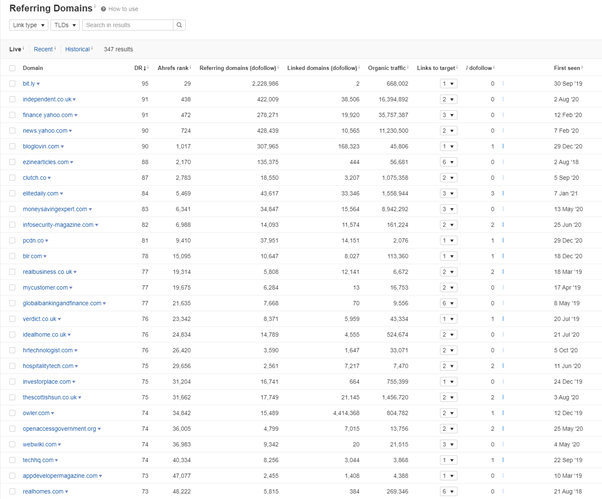Open the moneysavingexpert.com domain link
This screenshot has height=499, width=602.
point(55,209)
